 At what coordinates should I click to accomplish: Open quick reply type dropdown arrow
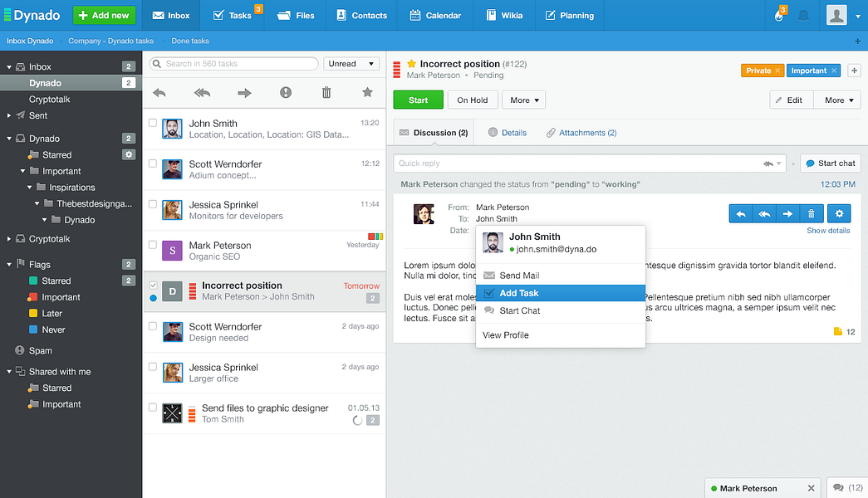click(x=779, y=164)
